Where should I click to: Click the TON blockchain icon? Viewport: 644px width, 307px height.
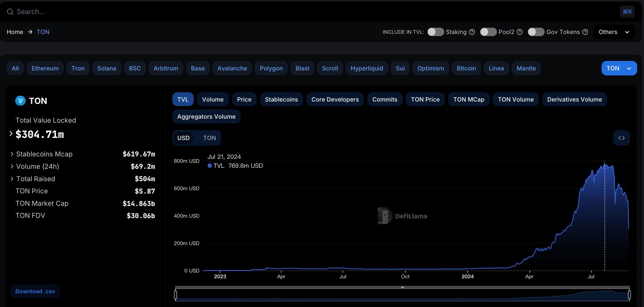(x=20, y=100)
